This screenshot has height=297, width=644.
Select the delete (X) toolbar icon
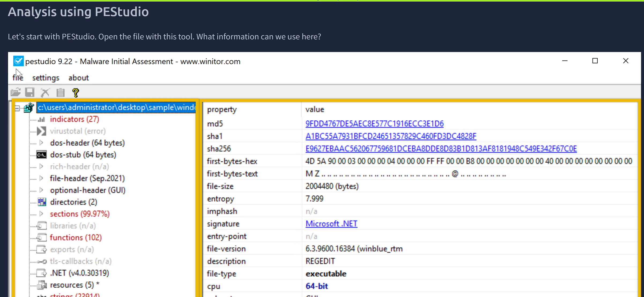[45, 92]
